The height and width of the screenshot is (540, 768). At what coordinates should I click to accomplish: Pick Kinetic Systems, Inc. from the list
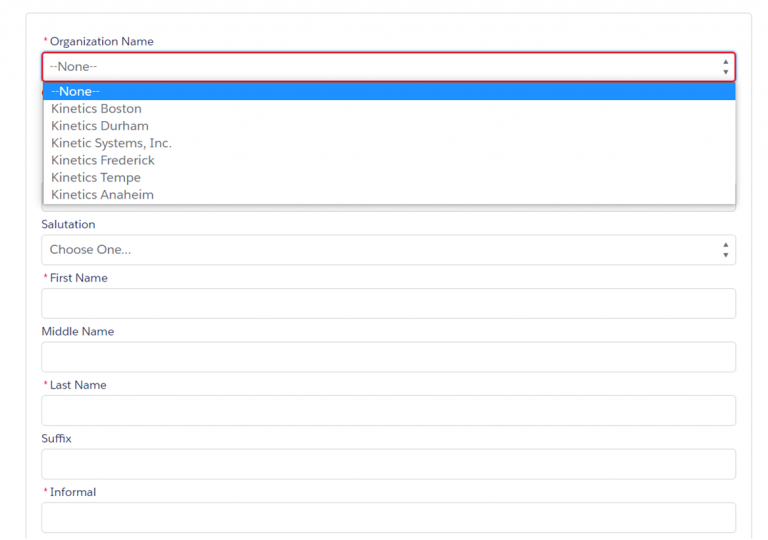pos(111,143)
